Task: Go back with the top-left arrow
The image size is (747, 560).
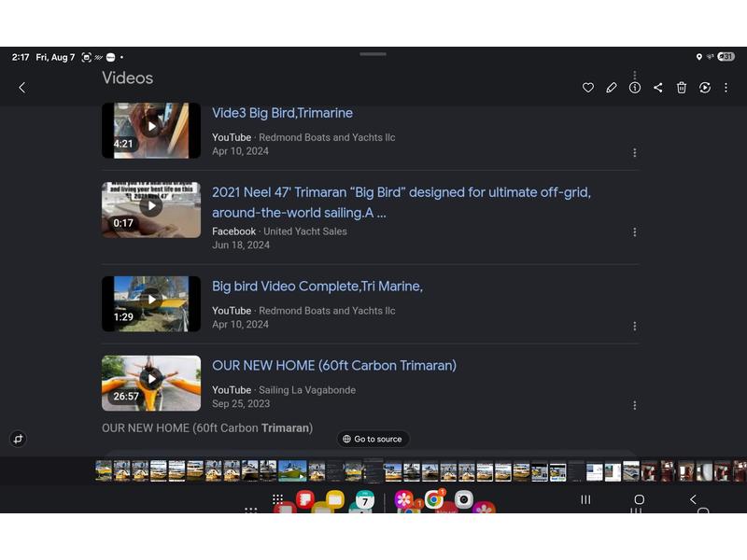Action: 21,88
